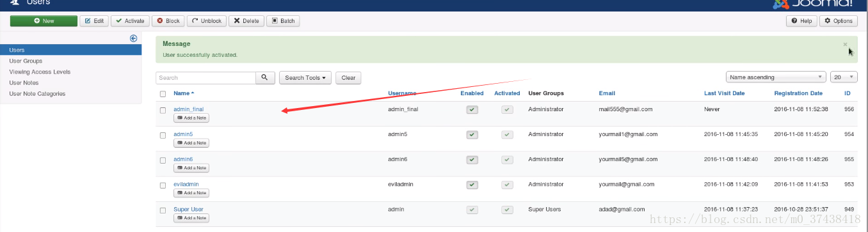Image resolution: width=868 pixels, height=232 pixels.
Task: Click the Activated check icon for Super User
Action: (x=507, y=210)
